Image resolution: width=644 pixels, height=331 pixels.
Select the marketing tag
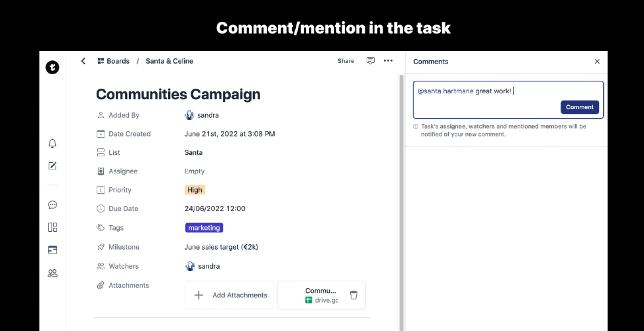204,228
